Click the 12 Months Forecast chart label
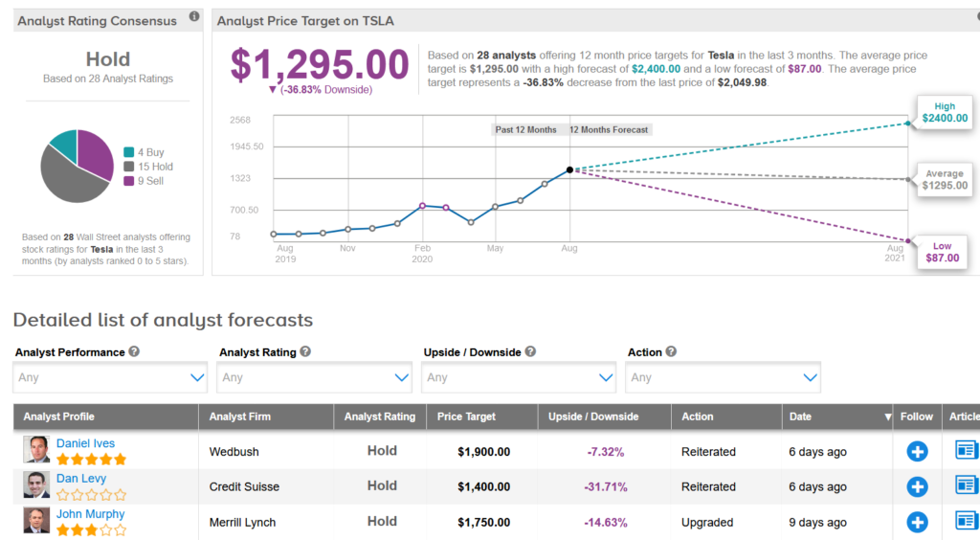 point(609,130)
